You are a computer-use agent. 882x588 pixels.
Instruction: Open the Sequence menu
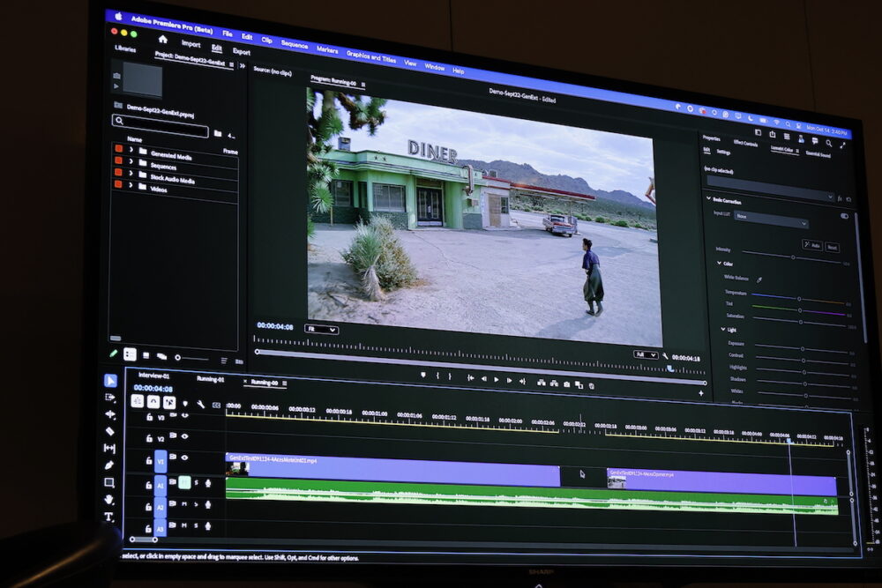tap(295, 44)
